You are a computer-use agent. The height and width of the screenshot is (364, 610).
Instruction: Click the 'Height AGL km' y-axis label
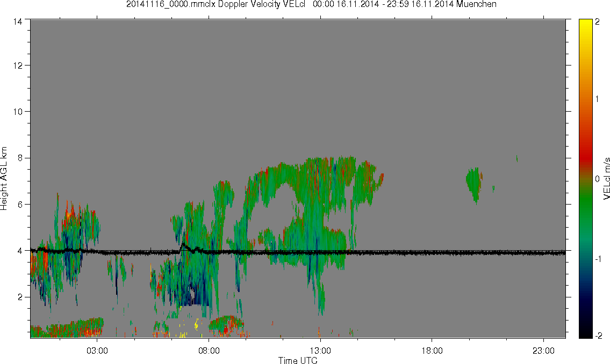[x=4, y=179]
